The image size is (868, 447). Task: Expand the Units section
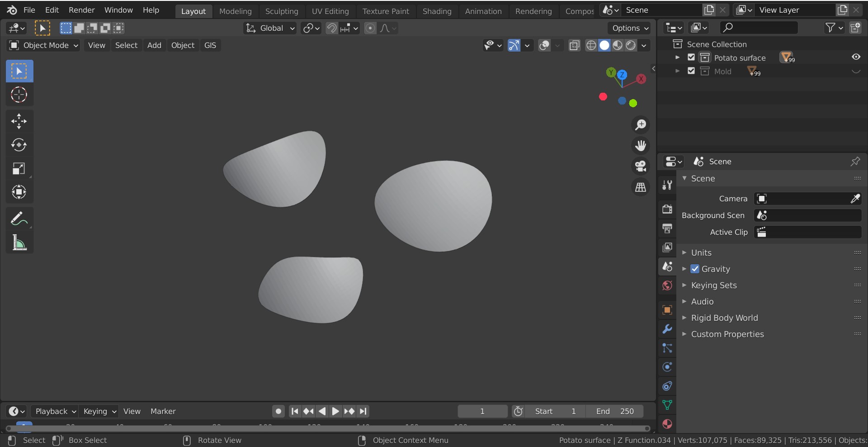685,252
